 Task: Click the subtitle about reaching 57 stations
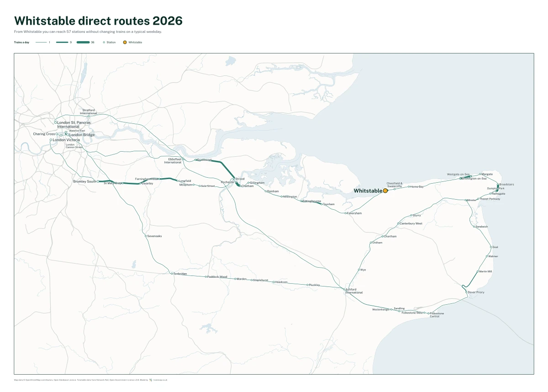pyautogui.click(x=88, y=32)
